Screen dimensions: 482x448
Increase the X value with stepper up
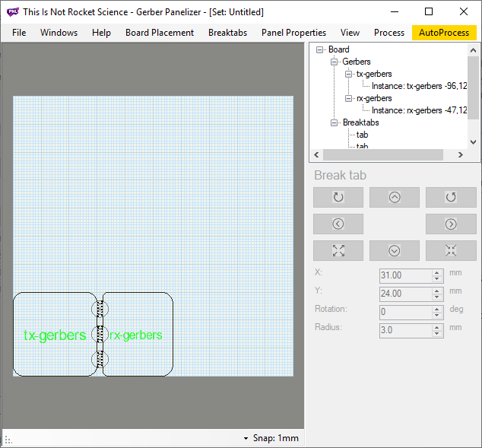coord(437,272)
